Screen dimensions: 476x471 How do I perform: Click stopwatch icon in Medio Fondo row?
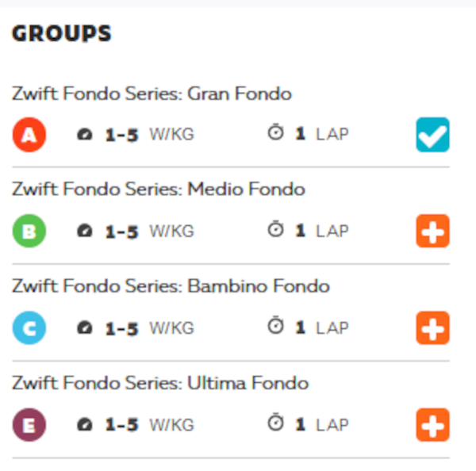point(275,229)
